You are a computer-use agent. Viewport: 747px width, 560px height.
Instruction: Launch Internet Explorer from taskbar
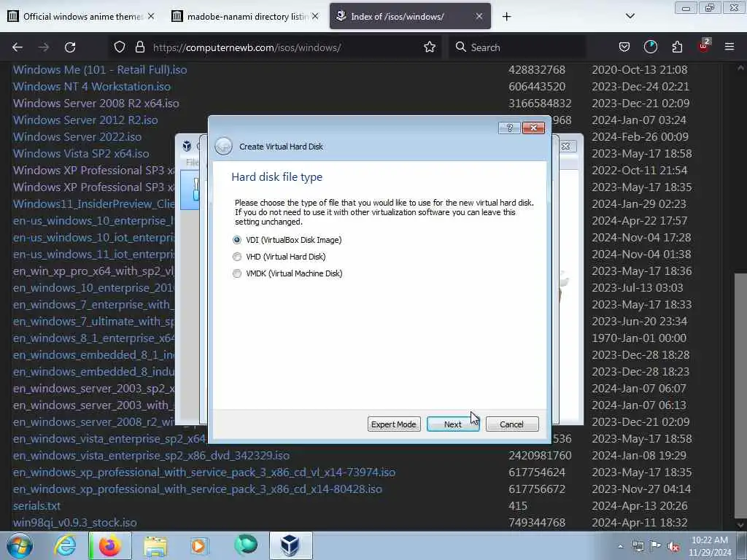(x=65, y=545)
